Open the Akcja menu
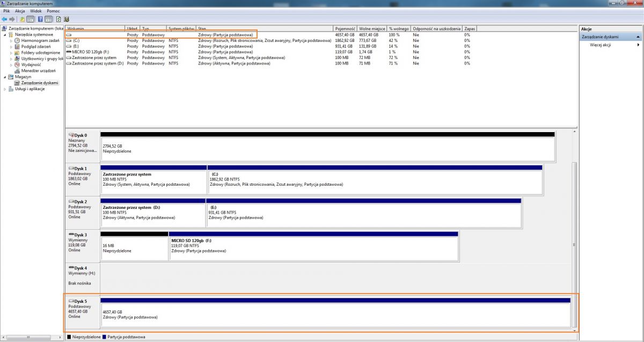 tap(20, 11)
